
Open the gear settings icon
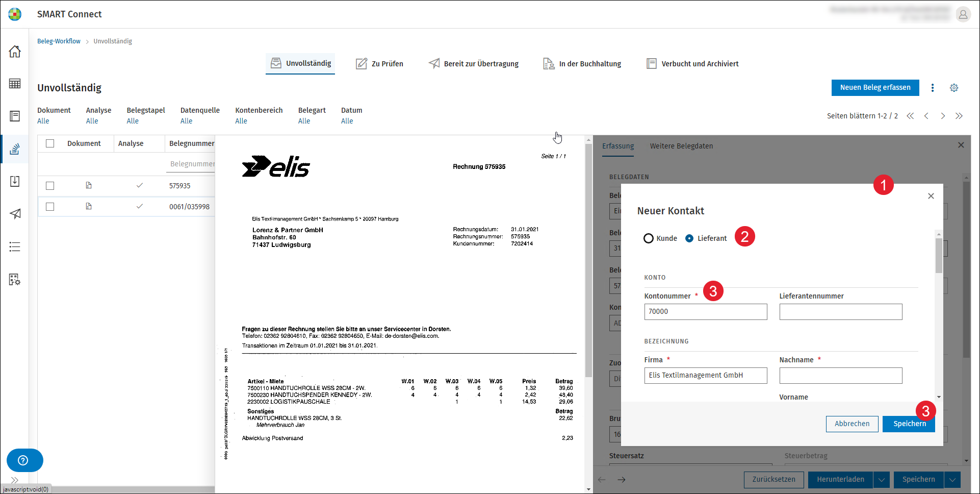pyautogui.click(x=954, y=88)
